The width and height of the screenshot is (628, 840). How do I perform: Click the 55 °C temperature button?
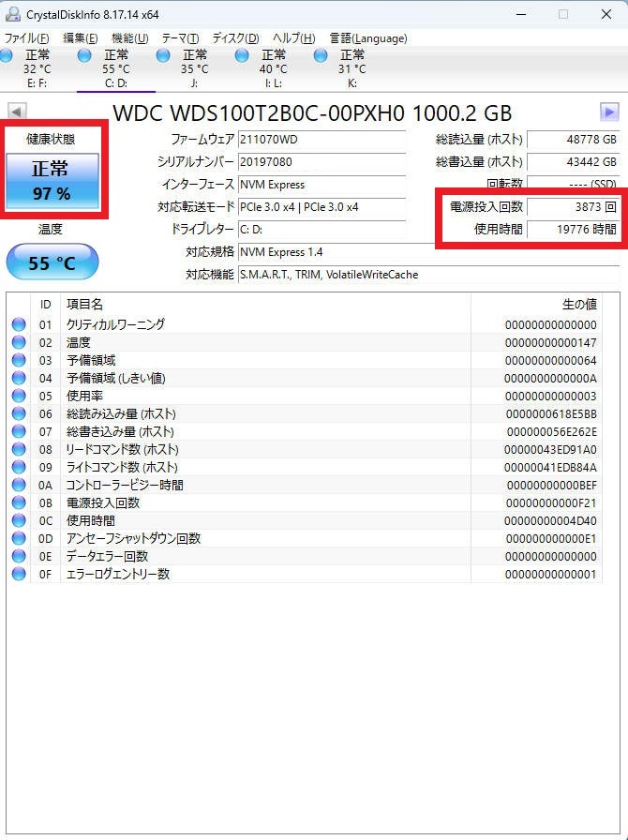point(52,263)
